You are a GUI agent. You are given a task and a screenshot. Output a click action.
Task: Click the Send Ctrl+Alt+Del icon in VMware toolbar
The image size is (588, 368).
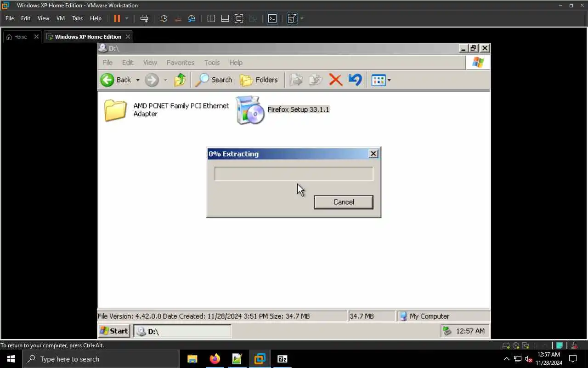144,18
